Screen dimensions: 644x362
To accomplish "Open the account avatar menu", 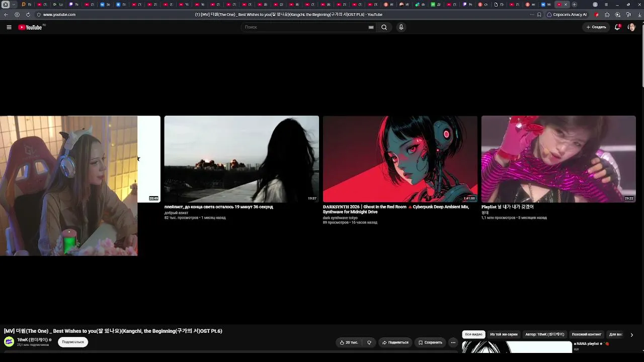I will pyautogui.click(x=631, y=27).
